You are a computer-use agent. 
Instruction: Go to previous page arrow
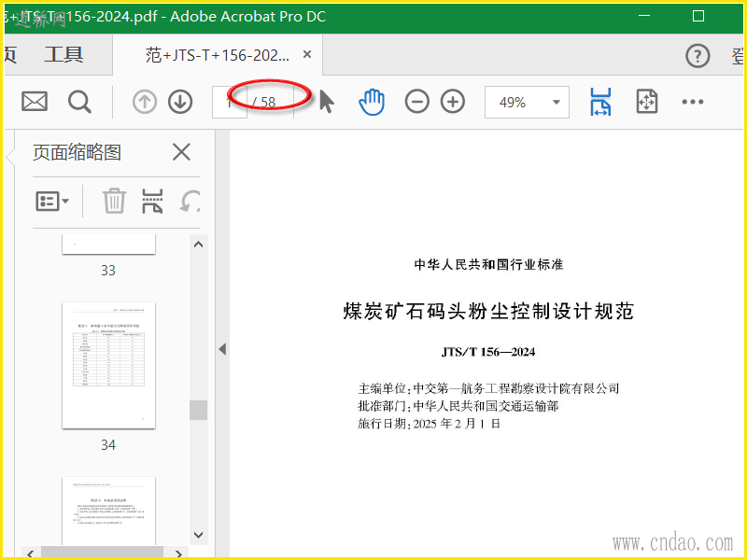pos(145,102)
